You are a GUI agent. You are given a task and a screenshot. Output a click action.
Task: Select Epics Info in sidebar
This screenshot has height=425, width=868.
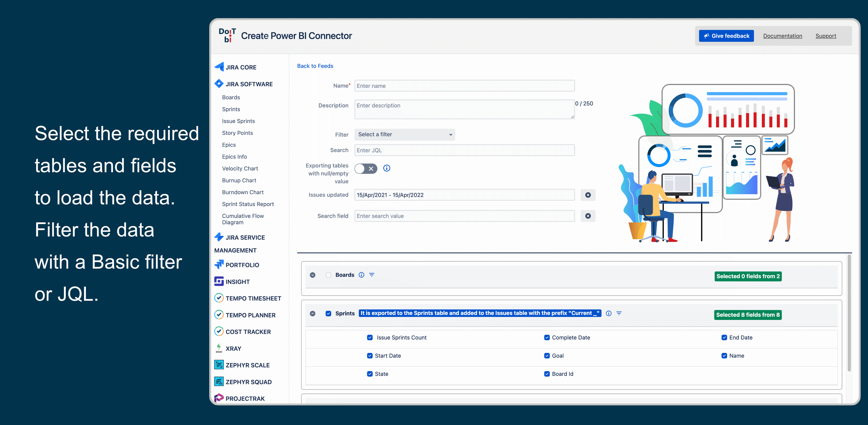pyautogui.click(x=234, y=157)
